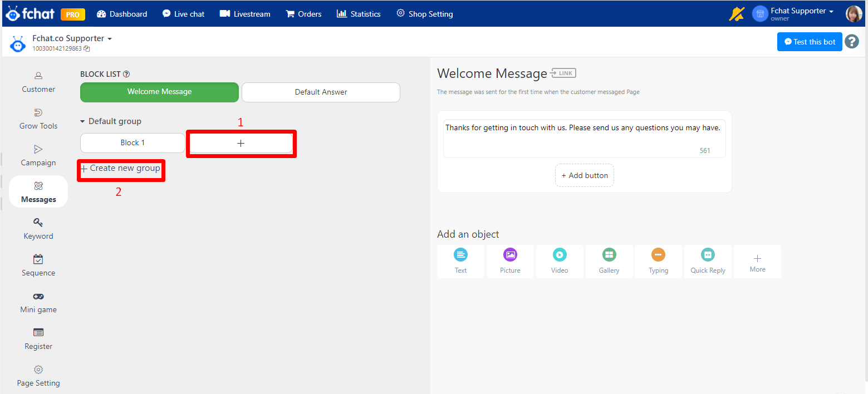868x394 pixels.
Task: Click the LINK badge beside Welcome Message
Action: click(x=563, y=73)
